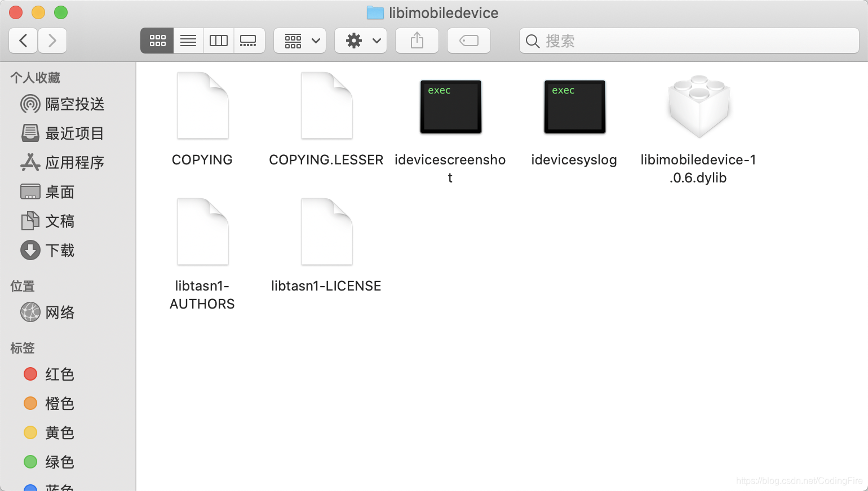Image resolution: width=868 pixels, height=491 pixels.
Task: Open Downloads in sidebar
Action: (68, 251)
